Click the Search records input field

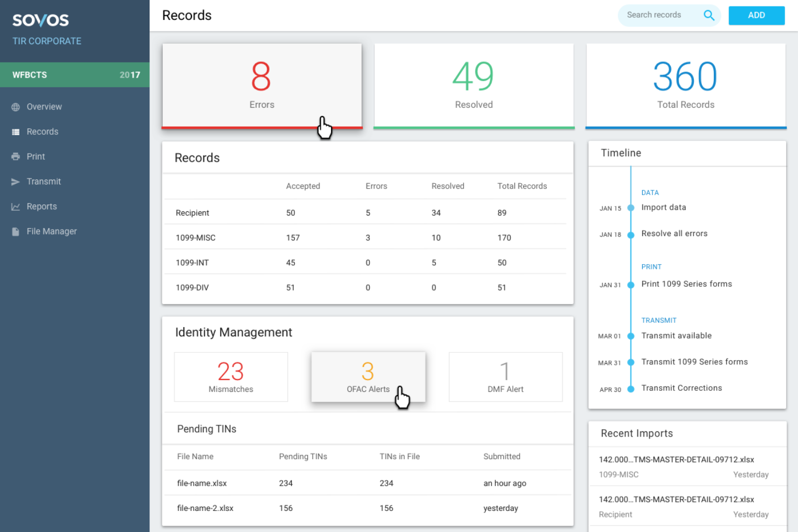[x=658, y=15]
